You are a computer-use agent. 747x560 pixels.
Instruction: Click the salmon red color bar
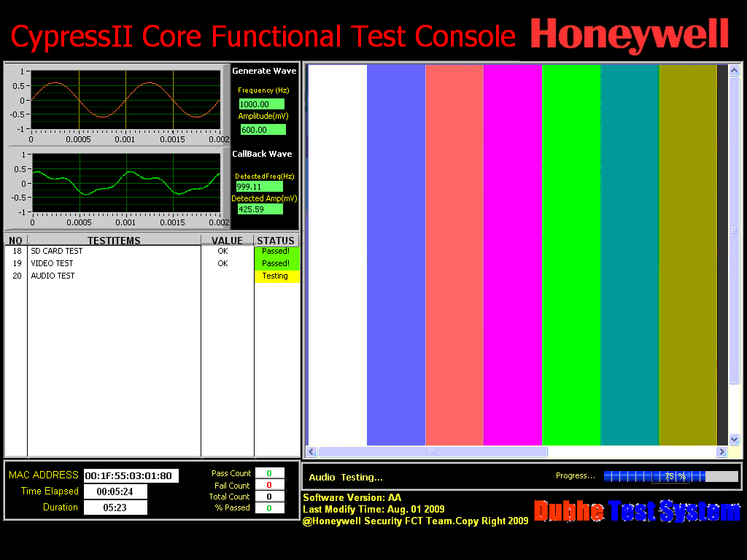pos(454,254)
